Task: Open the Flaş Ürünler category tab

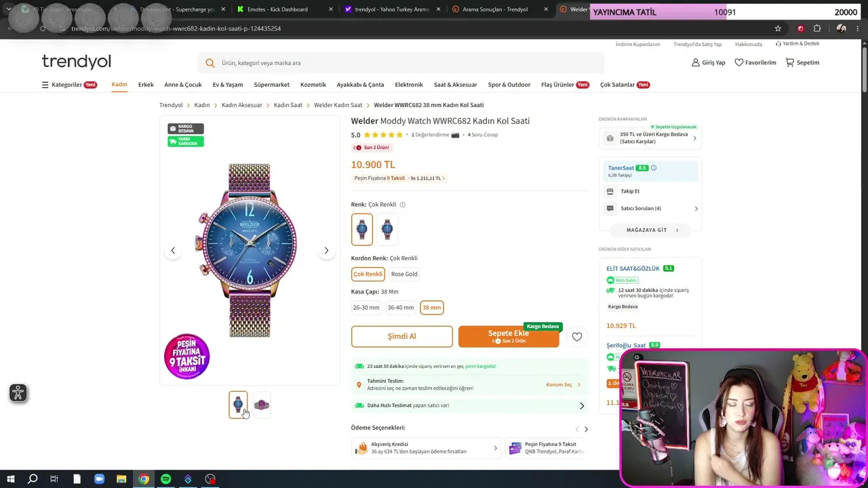Action: click(x=565, y=85)
